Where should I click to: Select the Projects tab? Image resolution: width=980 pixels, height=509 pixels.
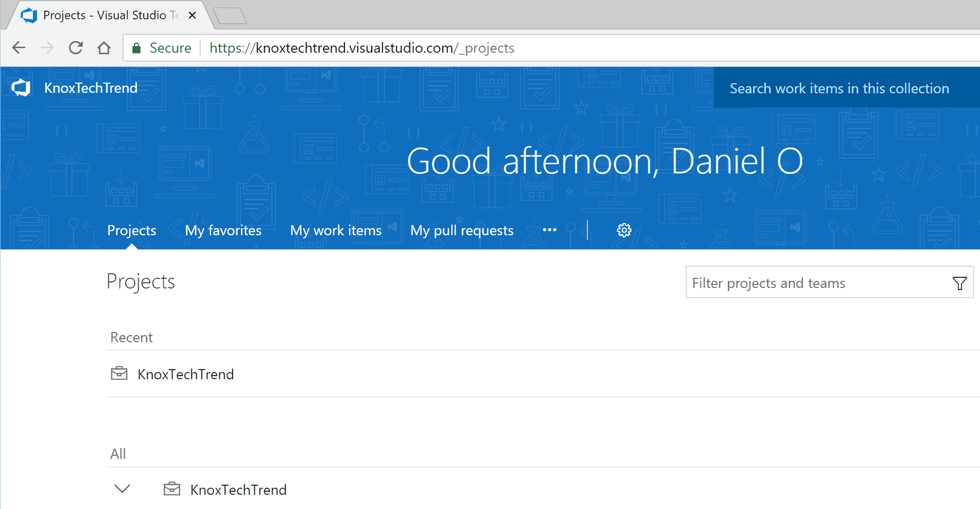(131, 230)
